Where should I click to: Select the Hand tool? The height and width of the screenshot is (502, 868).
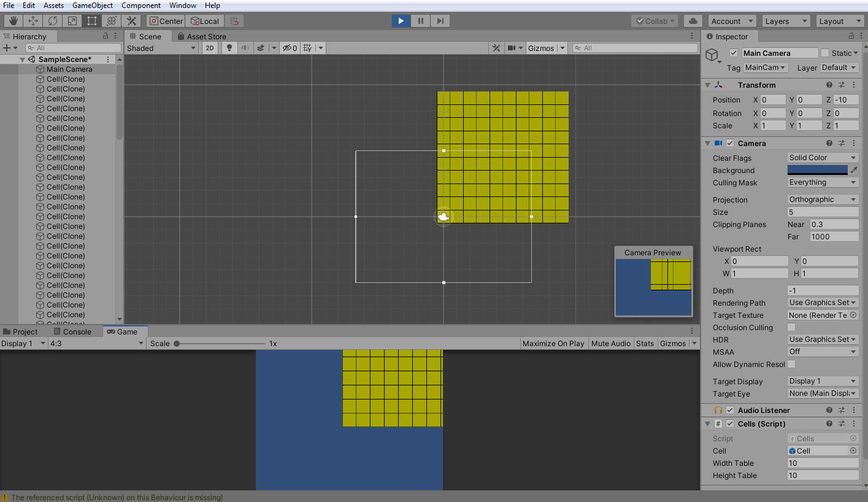[x=13, y=21]
